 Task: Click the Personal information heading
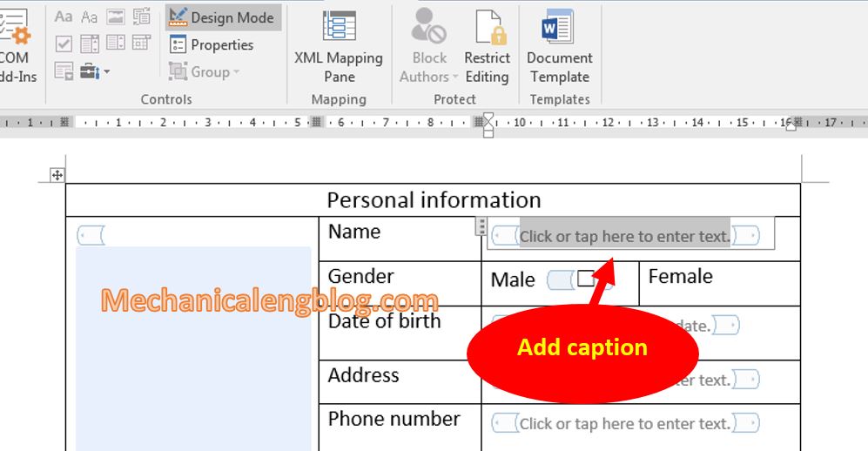(x=434, y=199)
